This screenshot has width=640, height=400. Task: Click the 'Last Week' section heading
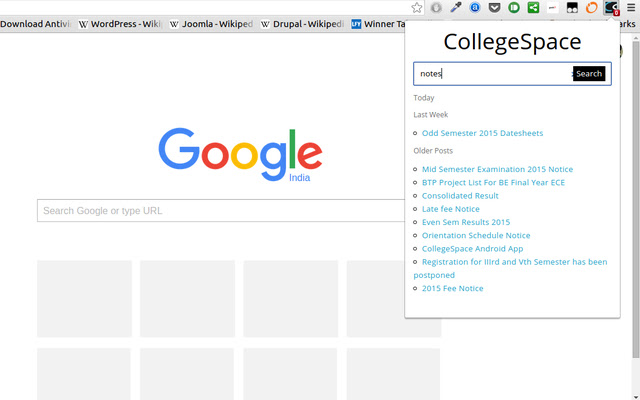(x=431, y=115)
